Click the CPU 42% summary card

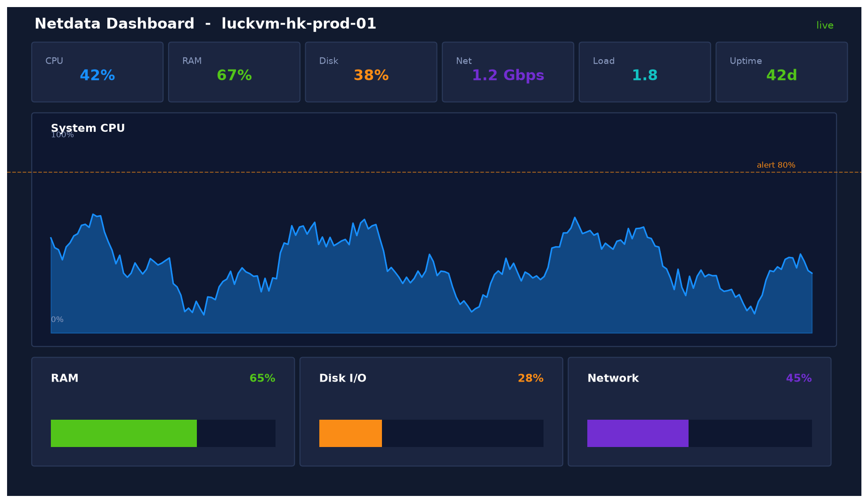97,72
